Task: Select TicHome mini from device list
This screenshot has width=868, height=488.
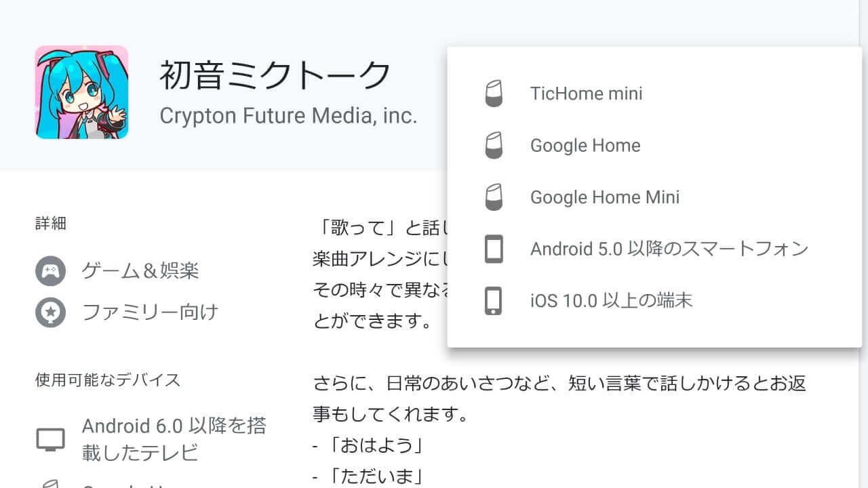Action: [586, 94]
